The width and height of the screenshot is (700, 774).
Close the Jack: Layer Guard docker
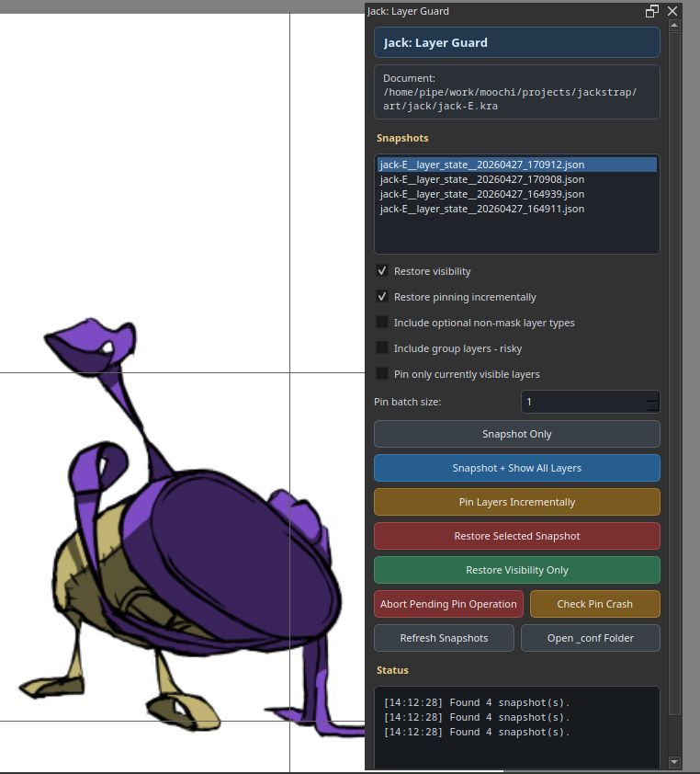(x=672, y=11)
